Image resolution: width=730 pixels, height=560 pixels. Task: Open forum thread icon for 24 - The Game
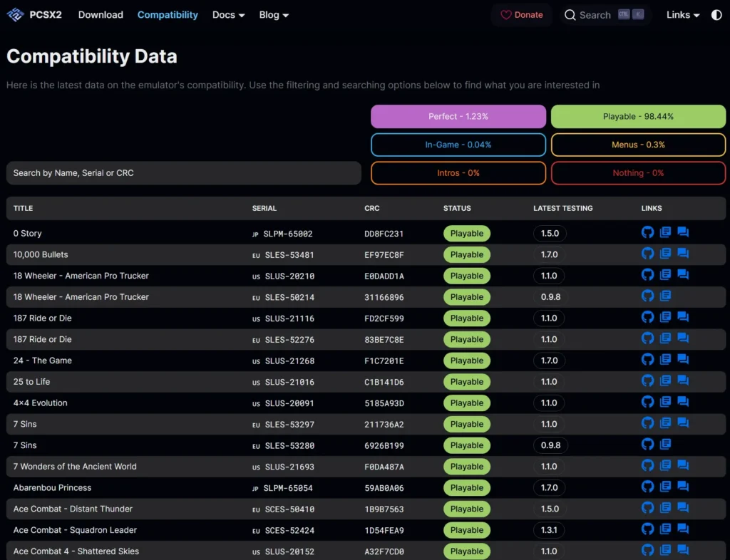(682, 360)
